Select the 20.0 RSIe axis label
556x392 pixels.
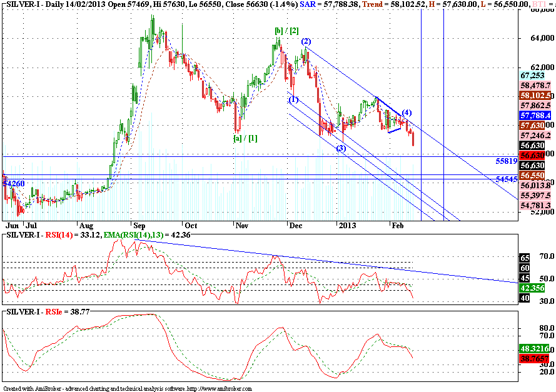point(546,372)
